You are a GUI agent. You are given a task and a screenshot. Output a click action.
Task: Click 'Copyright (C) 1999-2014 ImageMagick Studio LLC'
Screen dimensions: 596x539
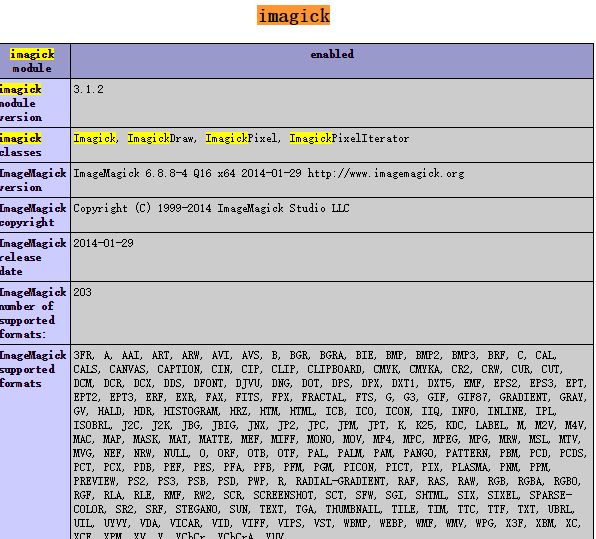click(211, 208)
